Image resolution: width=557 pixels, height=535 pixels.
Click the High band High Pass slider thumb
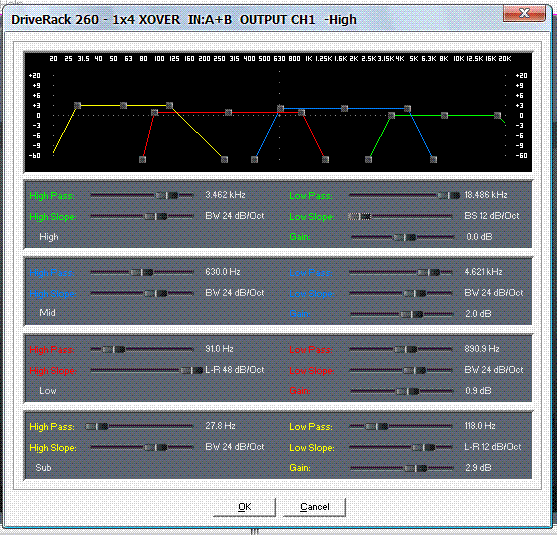pyautogui.click(x=167, y=195)
